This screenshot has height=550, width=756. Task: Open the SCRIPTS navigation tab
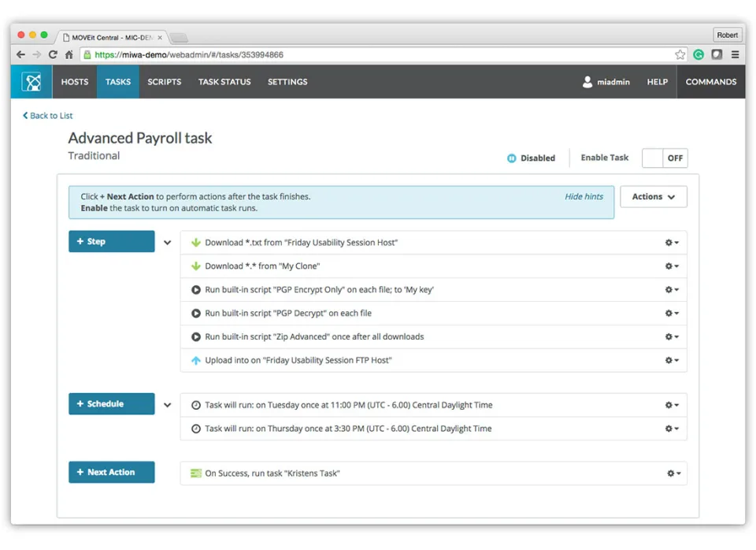click(x=165, y=82)
